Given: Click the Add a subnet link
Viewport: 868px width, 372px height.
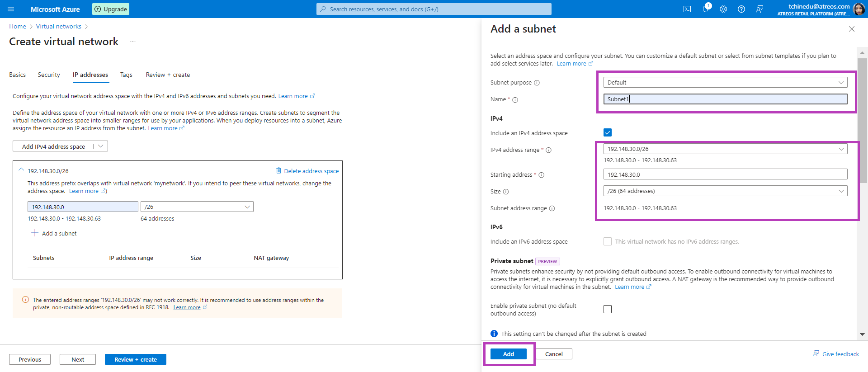Looking at the screenshot, I should click(x=59, y=233).
